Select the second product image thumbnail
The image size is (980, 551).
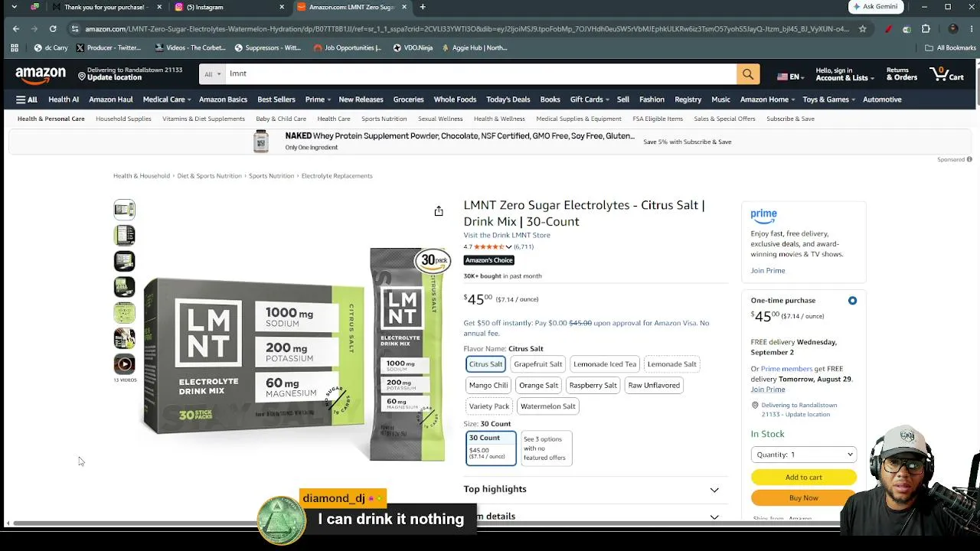[124, 236]
